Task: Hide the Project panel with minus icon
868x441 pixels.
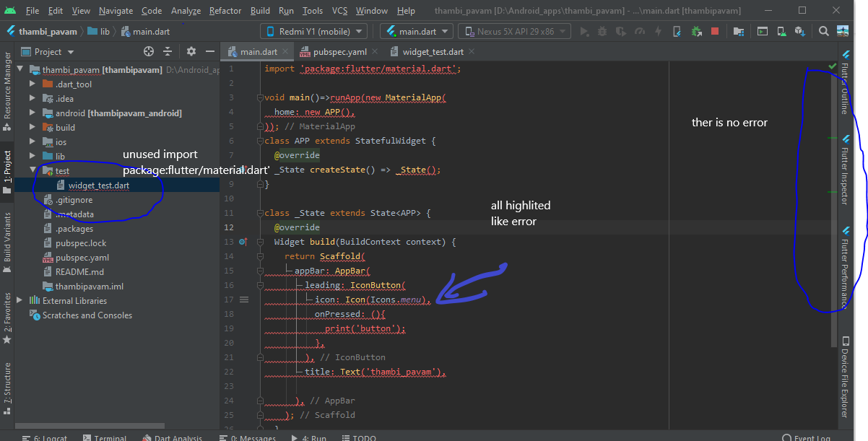Action: tap(210, 51)
